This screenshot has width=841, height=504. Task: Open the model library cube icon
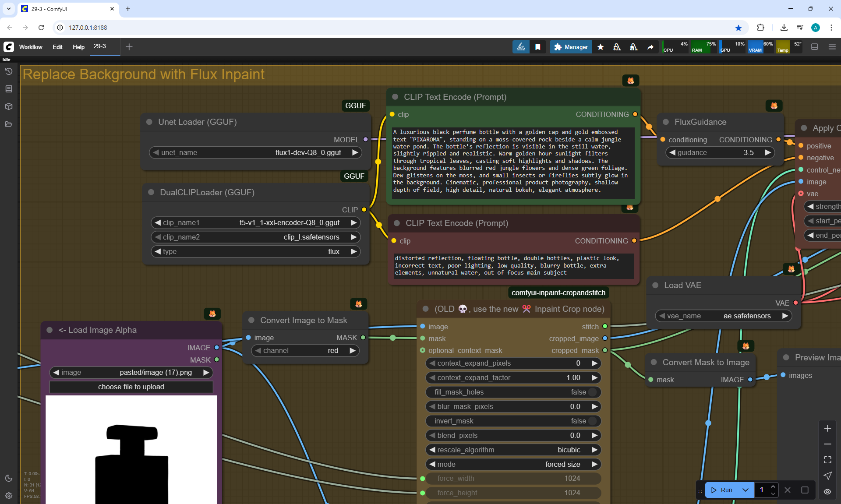point(8,106)
